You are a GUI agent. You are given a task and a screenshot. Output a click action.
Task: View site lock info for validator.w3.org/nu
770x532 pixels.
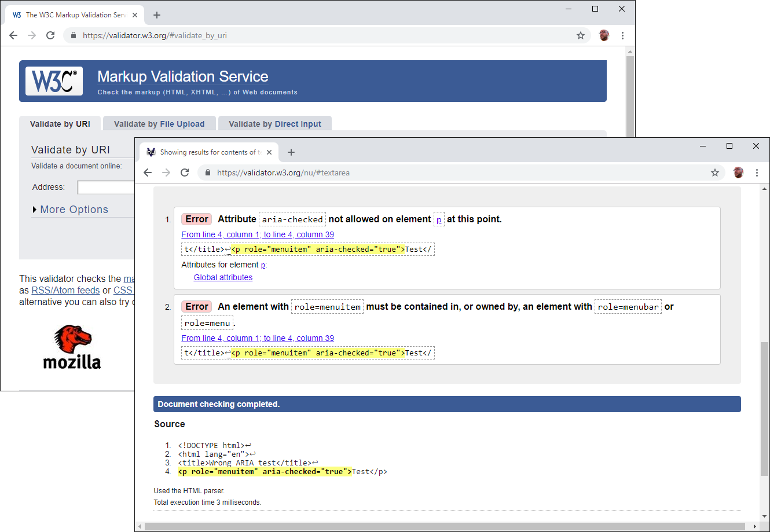[208, 173]
